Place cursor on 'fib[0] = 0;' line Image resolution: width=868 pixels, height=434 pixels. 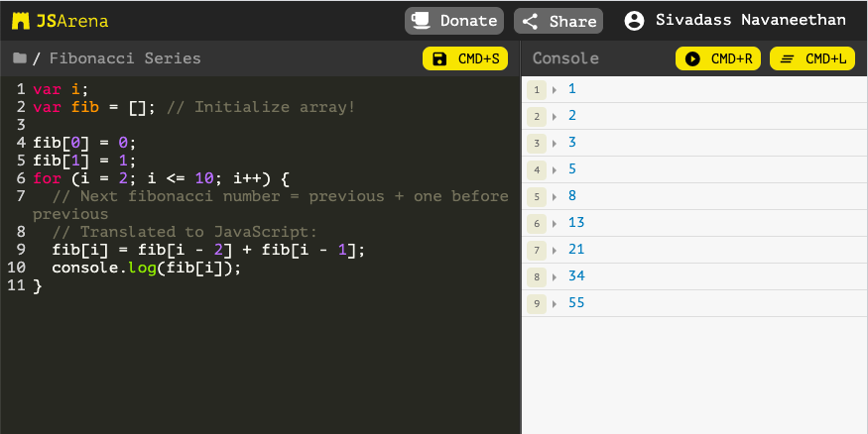pos(84,143)
